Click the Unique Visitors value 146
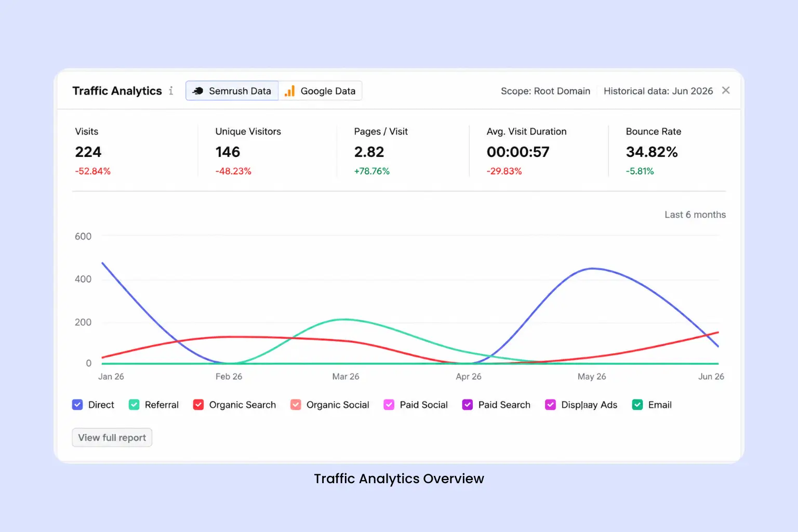798x532 pixels. pyautogui.click(x=228, y=152)
